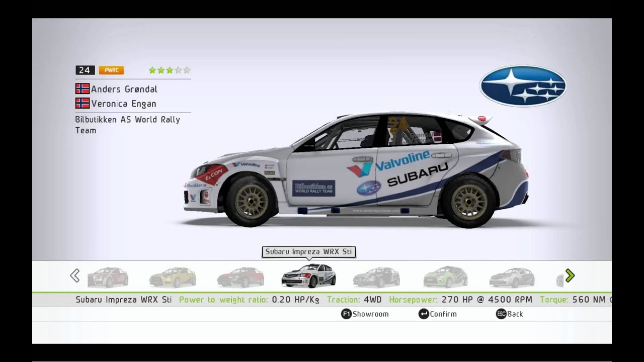644x362 pixels.
Task: Click the Norwegian flag beside Veronica Engan
Action: click(83, 104)
